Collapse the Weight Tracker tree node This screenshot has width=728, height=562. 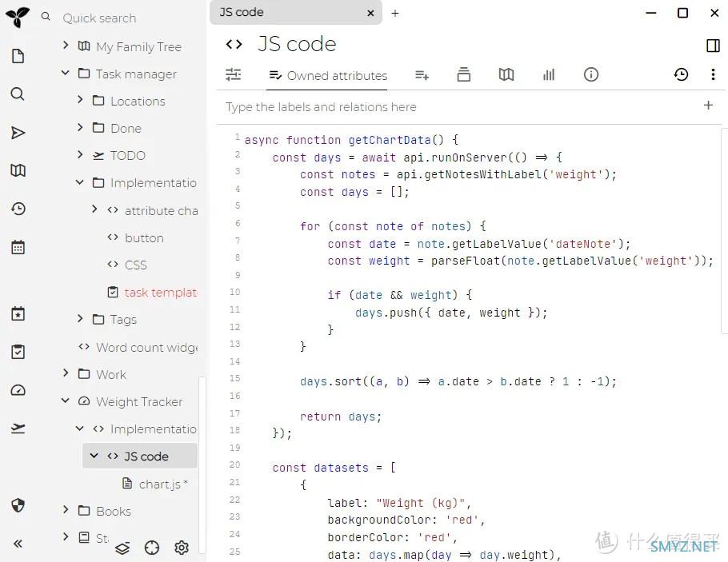[66, 401]
